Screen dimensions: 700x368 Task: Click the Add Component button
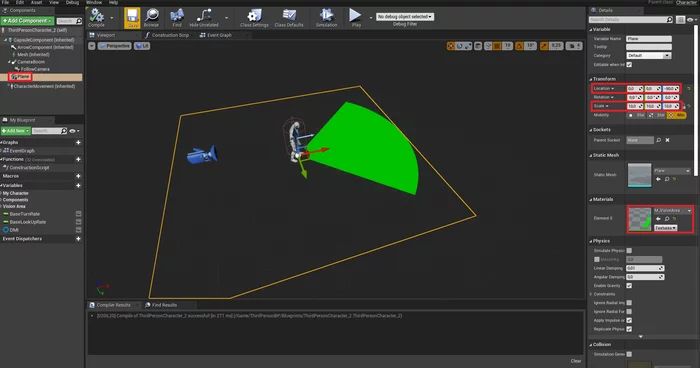click(27, 21)
